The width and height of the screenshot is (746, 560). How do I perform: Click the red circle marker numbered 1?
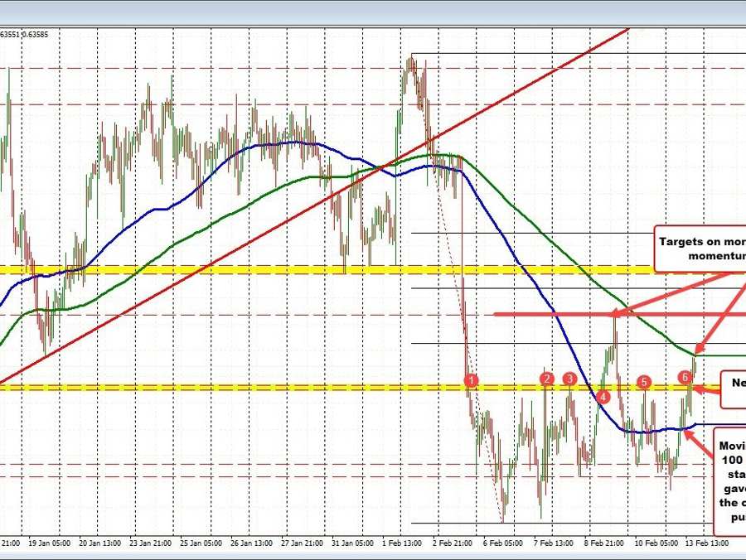point(471,380)
